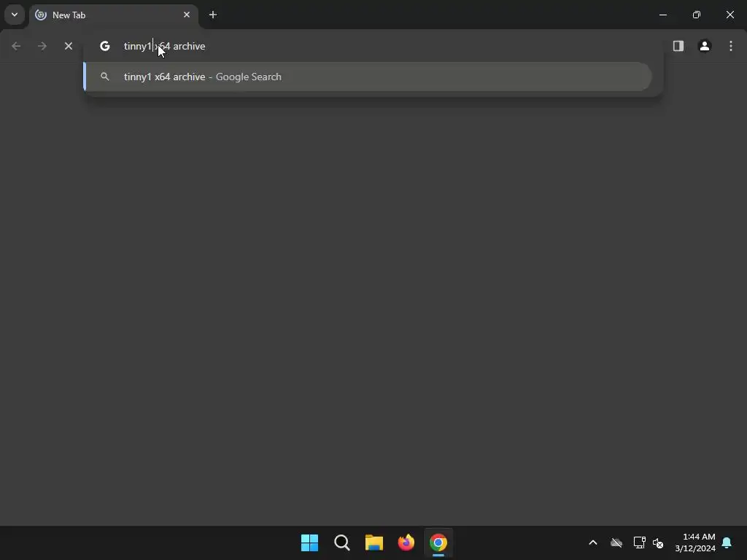Click the magnifier icon in suggestion row

coord(105,77)
